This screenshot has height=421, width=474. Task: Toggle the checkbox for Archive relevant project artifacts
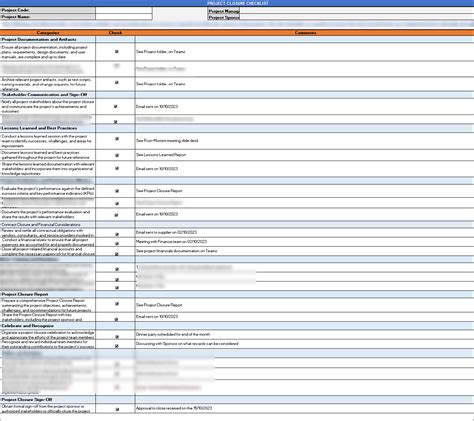116,82
